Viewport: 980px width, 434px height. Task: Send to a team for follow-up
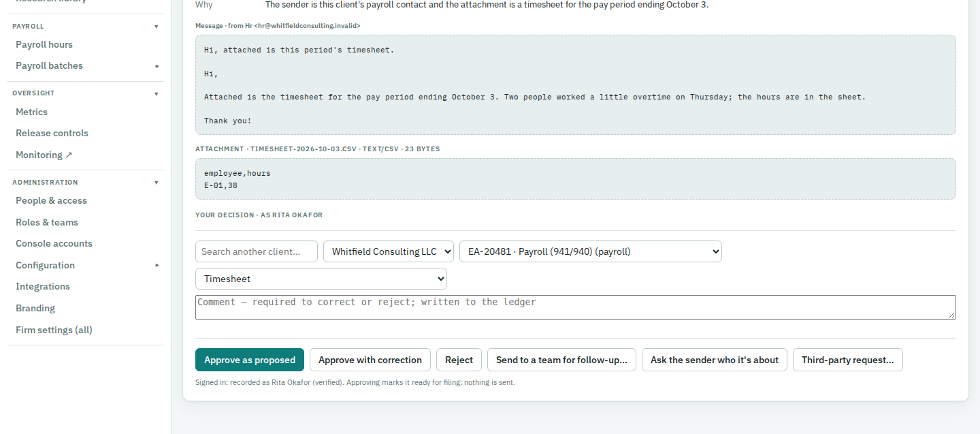click(561, 360)
